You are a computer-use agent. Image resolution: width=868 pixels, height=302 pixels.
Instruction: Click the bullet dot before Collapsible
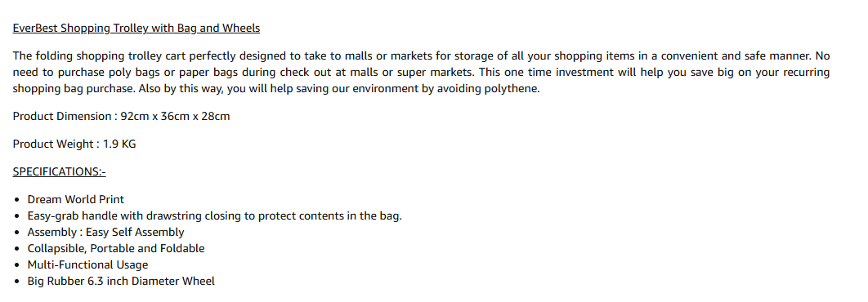18,250
